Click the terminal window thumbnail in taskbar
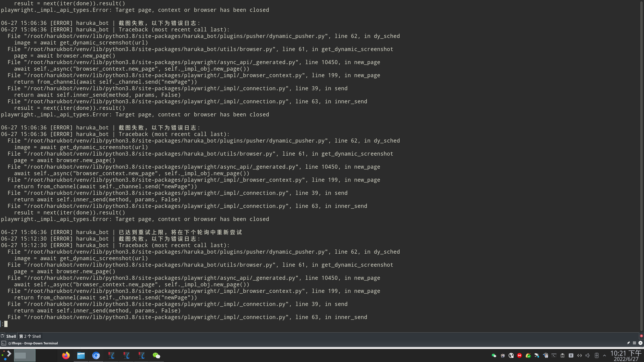Viewport: 644px width, 362px height. click(x=25, y=355)
